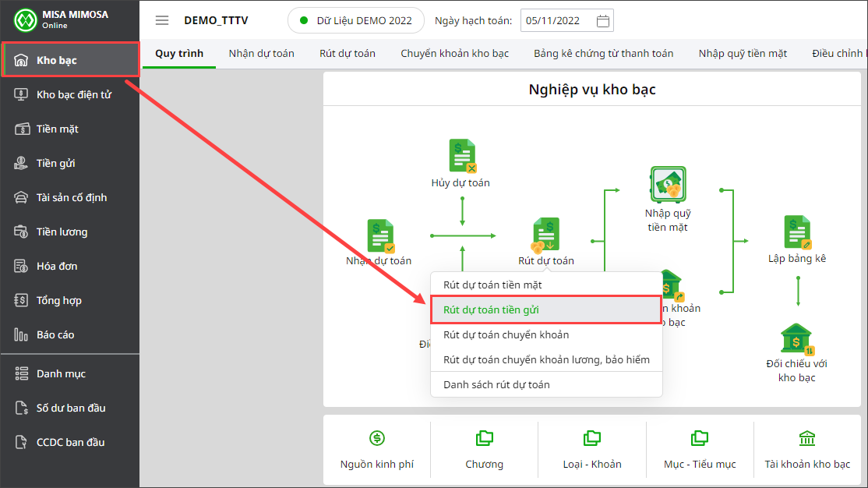The width and height of the screenshot is (868, 488).
Task: Click the Nguồn kinh phí label
Action: (377, 464)
